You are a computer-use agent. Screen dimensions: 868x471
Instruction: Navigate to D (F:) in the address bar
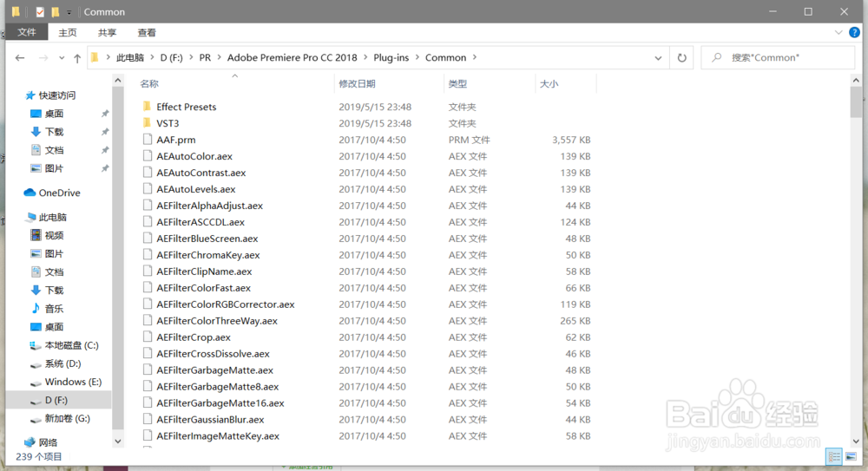coord(172,57)
